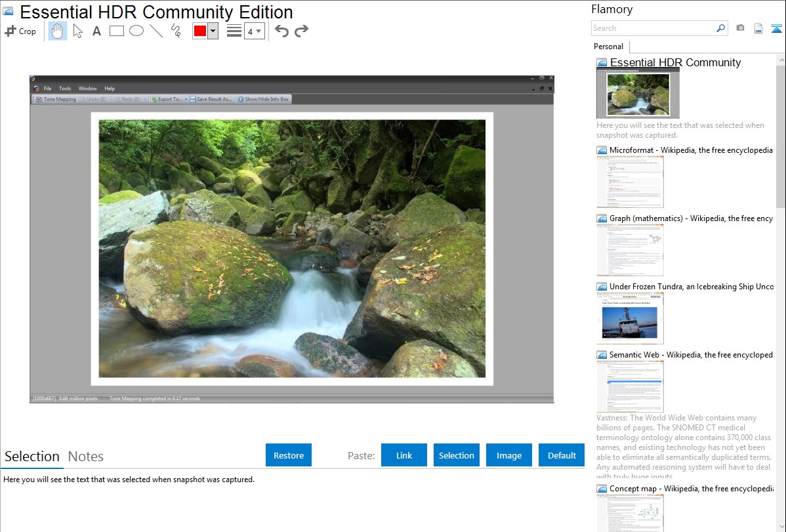Pick the freehand squiggle drawing tool

pos(176,31)
